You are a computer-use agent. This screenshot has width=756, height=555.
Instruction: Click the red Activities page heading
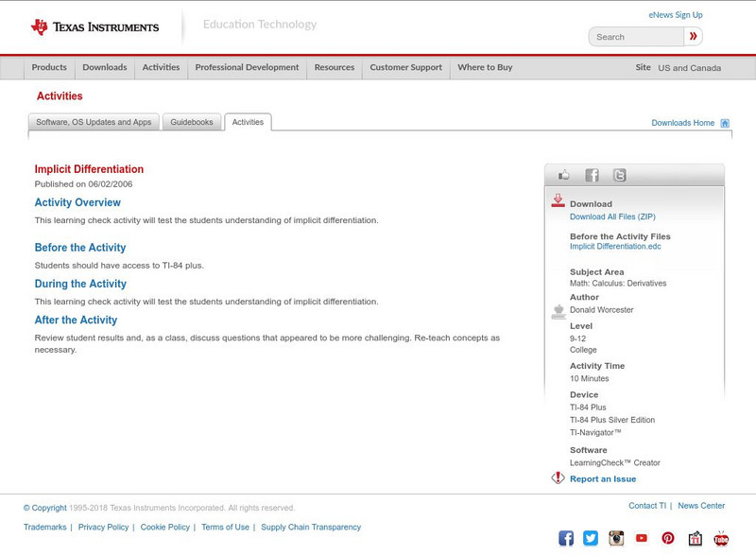[60, 95]
